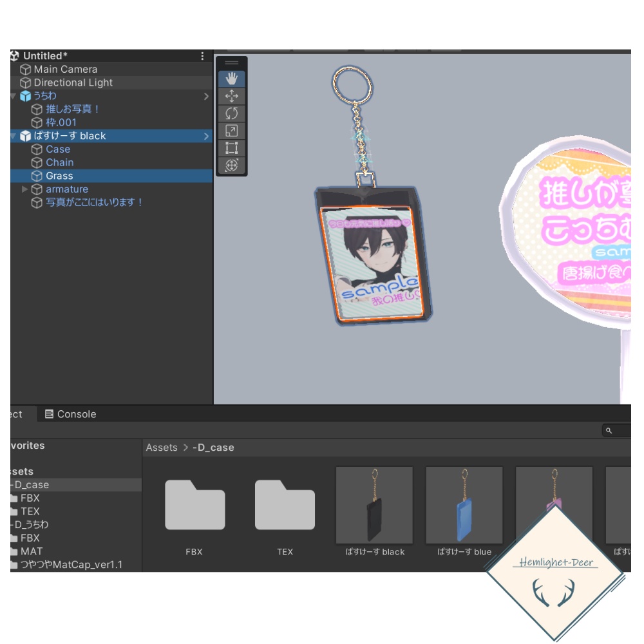Click the Directional Light cube icon
The width and height of the screenshot is (644, 644).
pos(26,82)
